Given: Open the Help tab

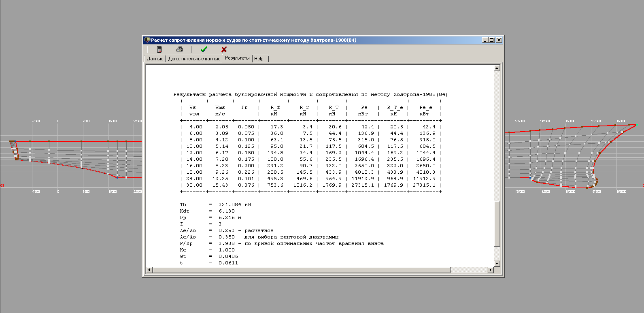Looking at the screenshot, I should click(259, 59).
